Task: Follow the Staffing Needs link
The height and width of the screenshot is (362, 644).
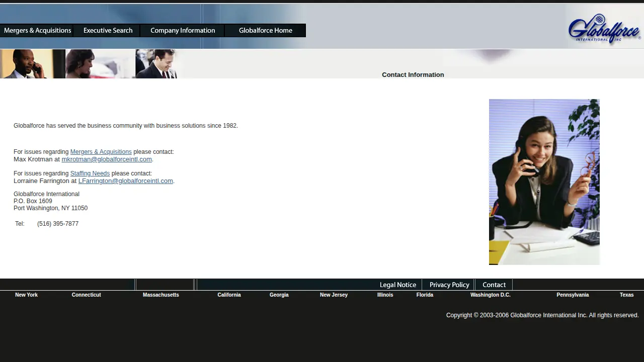Action: click(x=90, y=173)
